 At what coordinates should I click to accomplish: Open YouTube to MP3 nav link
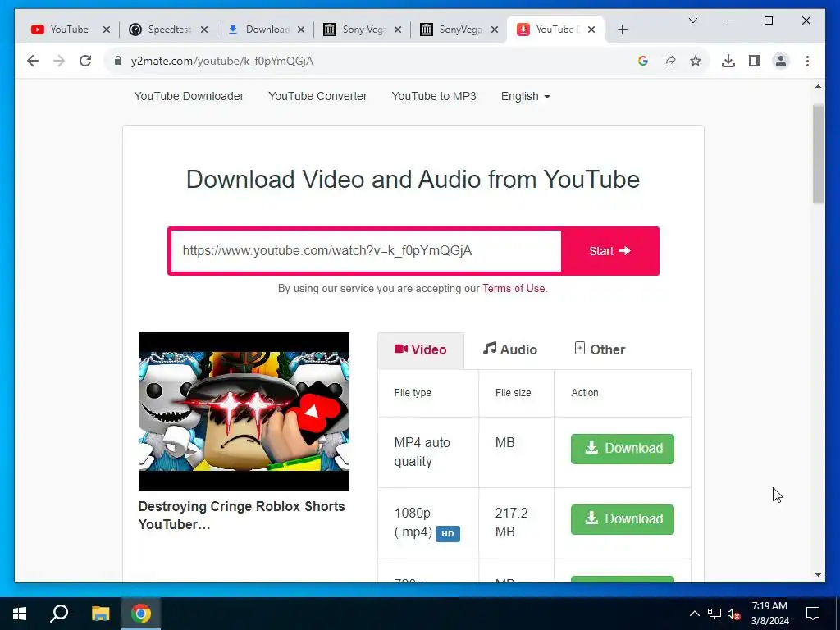pos(434,97)
